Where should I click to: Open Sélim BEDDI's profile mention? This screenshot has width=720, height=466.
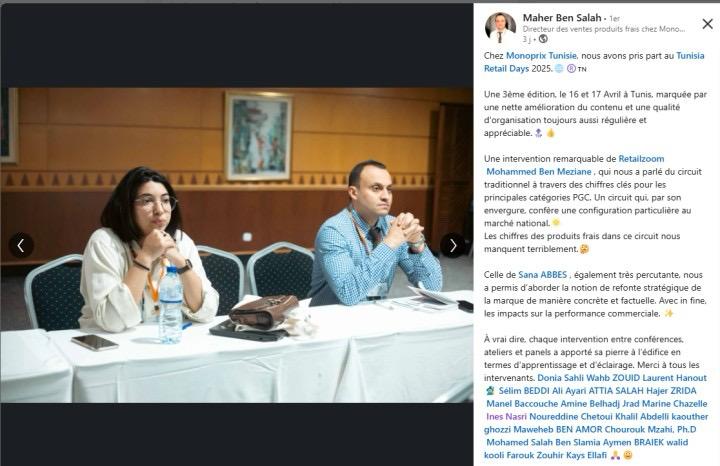click(524, 391)
